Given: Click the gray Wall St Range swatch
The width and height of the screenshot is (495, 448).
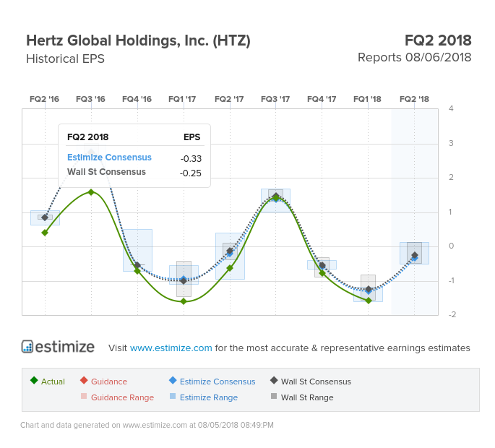Looking at the screenshot, I should click(x=274, y=396).
